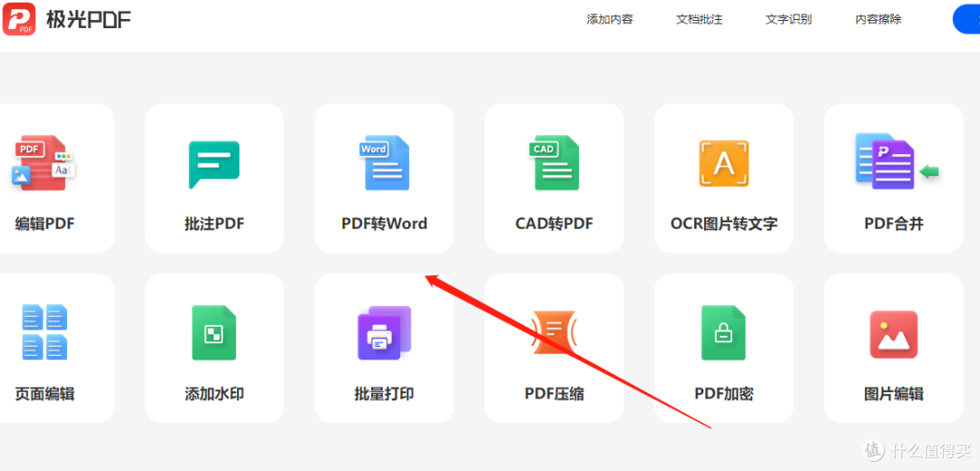Click the PDF压缩 label

click(x=554, y=394)
